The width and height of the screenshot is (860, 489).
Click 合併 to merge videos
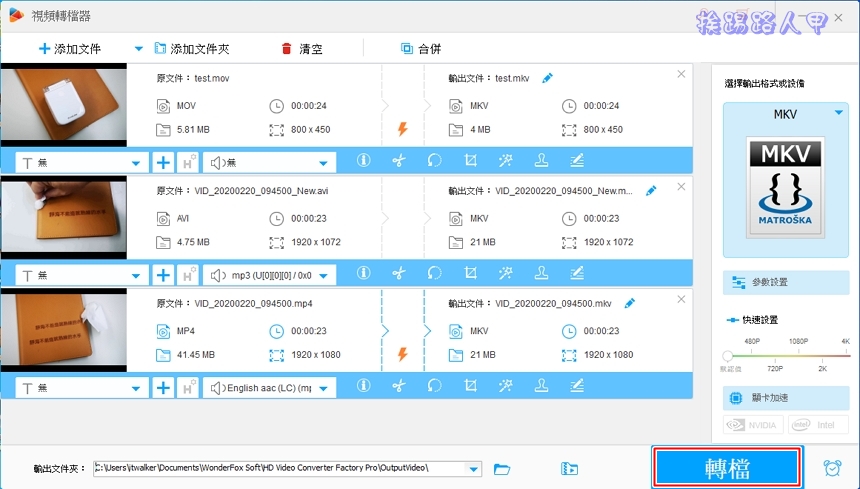pyautogui.click(x=421, y=49)
